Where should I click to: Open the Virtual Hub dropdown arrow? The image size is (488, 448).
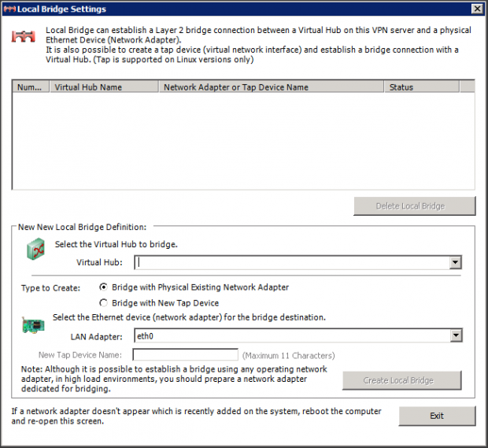tap(455, 262)
